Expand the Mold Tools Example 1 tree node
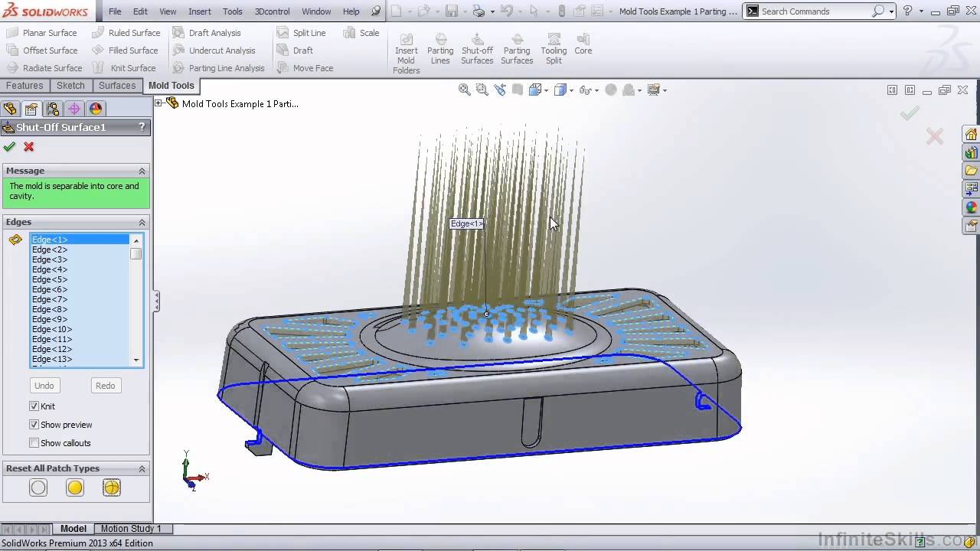The height and width of the screenshot is (551, 980). coord(158,103)
